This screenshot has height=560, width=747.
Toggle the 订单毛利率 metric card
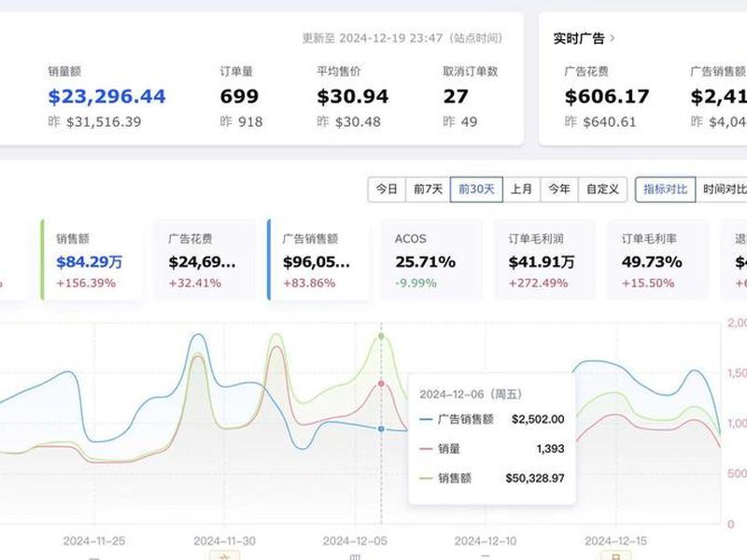(657, 260)
